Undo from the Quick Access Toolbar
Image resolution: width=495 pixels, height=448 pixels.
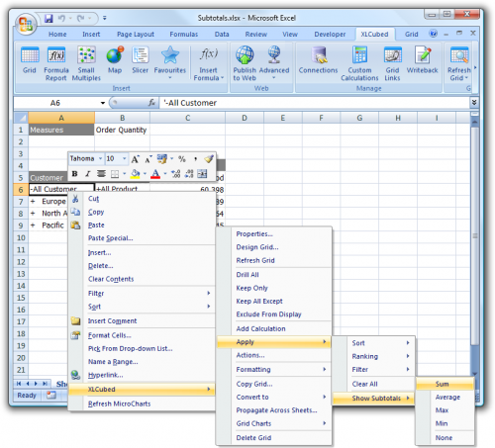pos(61,18)
